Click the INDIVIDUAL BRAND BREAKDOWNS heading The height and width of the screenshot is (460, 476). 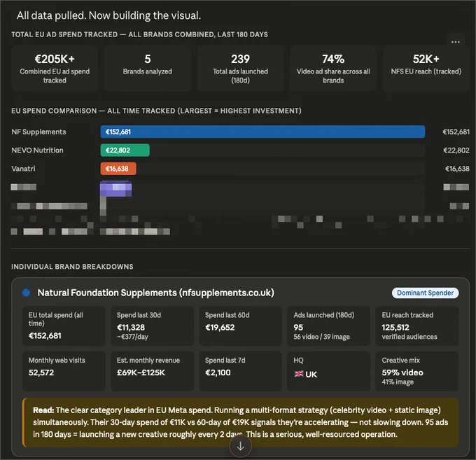(x=72, y=267)
